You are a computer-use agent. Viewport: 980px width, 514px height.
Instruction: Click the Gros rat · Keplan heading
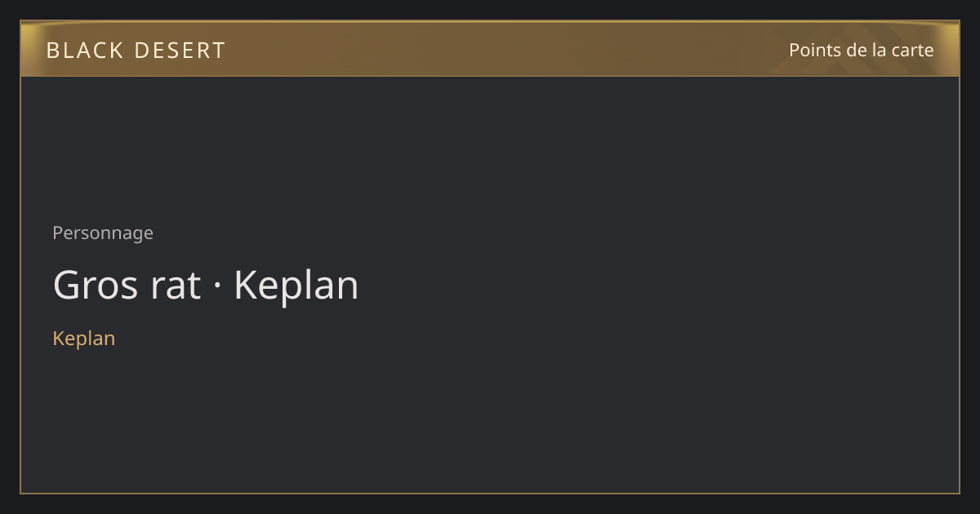[x=206, y=286]
